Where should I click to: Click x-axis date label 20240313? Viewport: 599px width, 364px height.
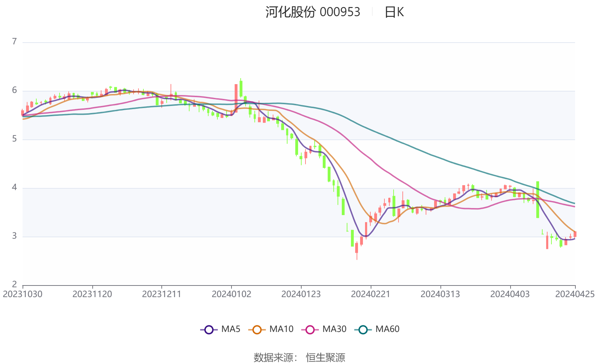pos(440,294)
